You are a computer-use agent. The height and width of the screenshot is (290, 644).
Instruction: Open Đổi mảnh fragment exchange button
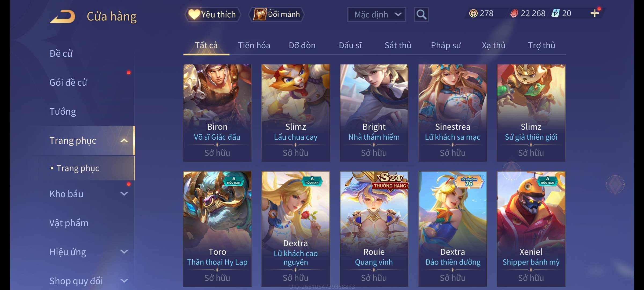(277, 15)
